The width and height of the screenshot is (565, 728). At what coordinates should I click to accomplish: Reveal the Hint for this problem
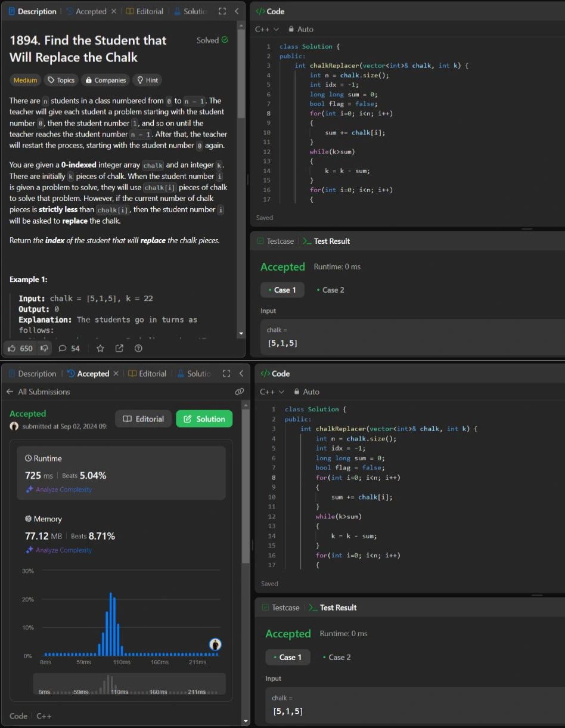[x=147, y=80]
